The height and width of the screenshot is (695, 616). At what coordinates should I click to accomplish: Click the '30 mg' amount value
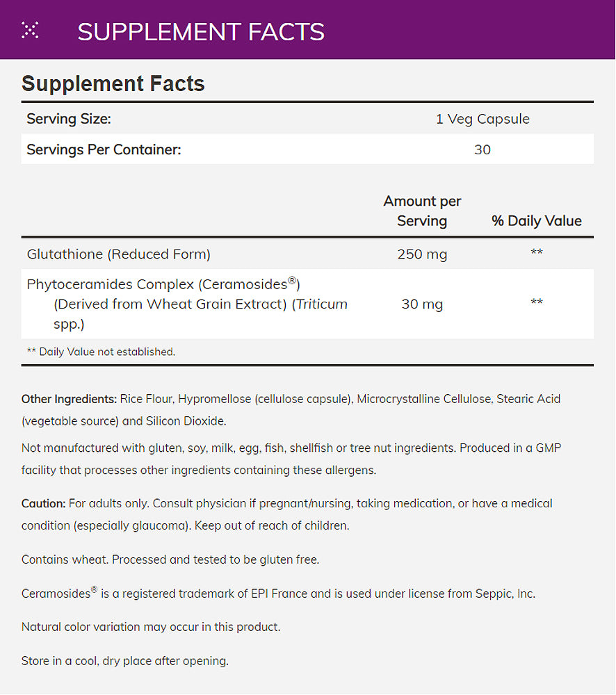(422, 304)
